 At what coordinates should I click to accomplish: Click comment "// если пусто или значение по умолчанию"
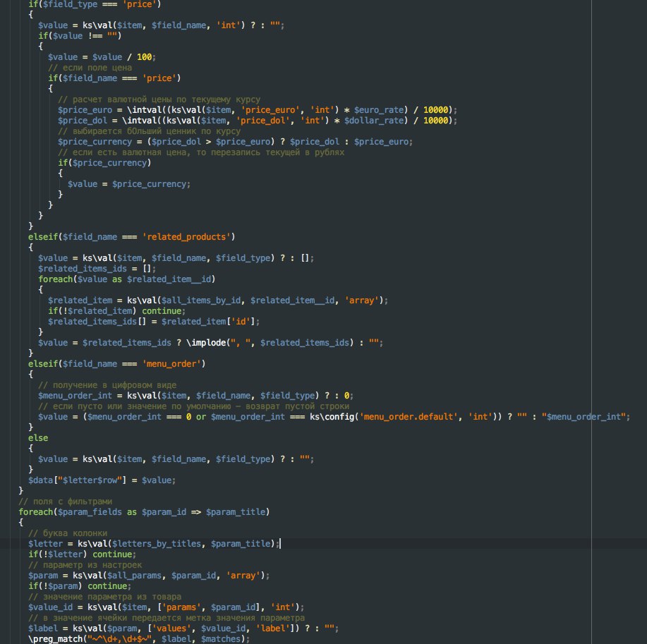point(193,406)
